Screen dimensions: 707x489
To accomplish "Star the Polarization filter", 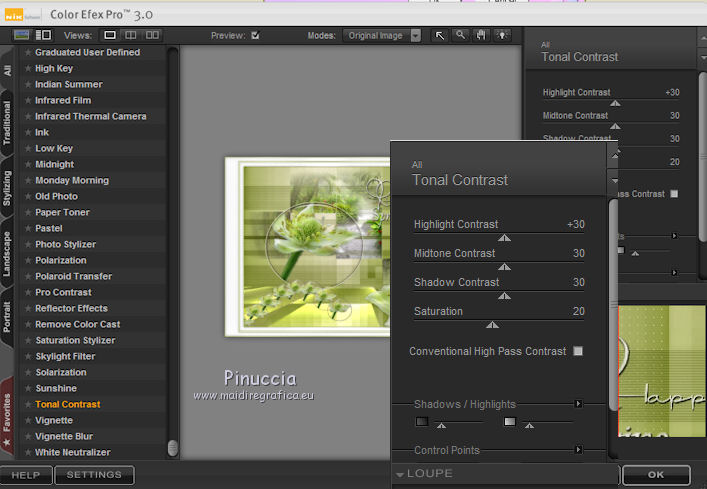I will [28, 260].
